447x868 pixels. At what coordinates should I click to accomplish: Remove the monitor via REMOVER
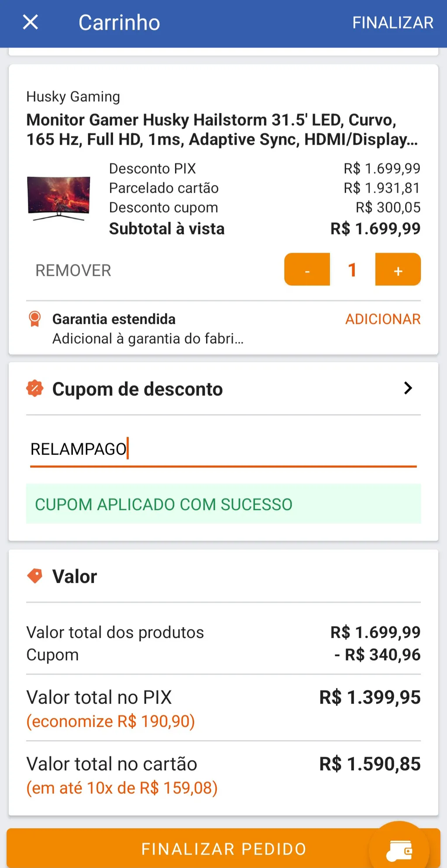73,271
